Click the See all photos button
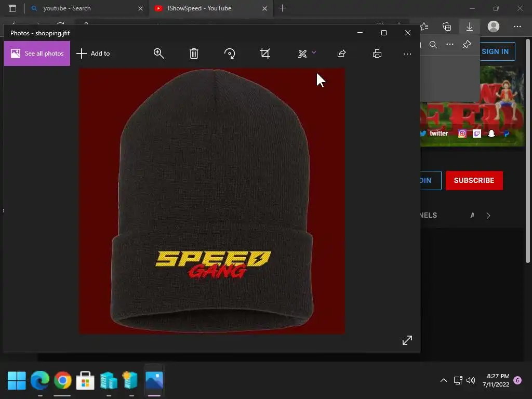The width and height of the screenshot is (532, 399). point(37,54)
